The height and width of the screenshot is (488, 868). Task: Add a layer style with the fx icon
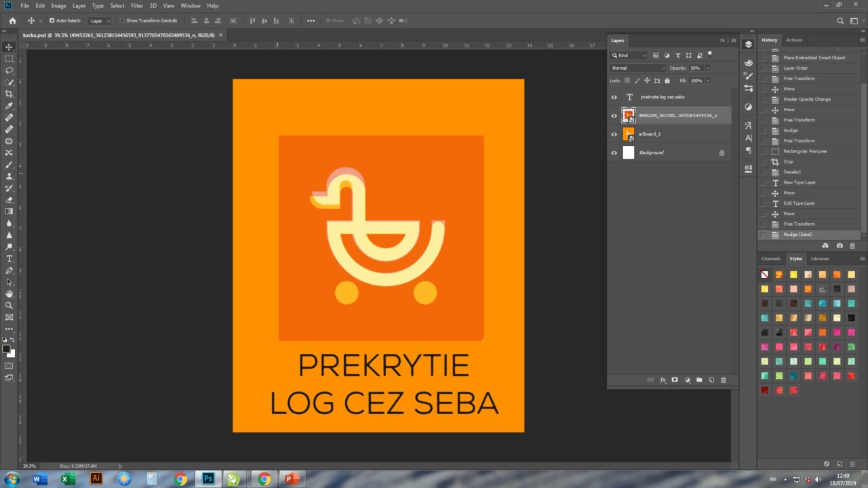pos(663,380)
